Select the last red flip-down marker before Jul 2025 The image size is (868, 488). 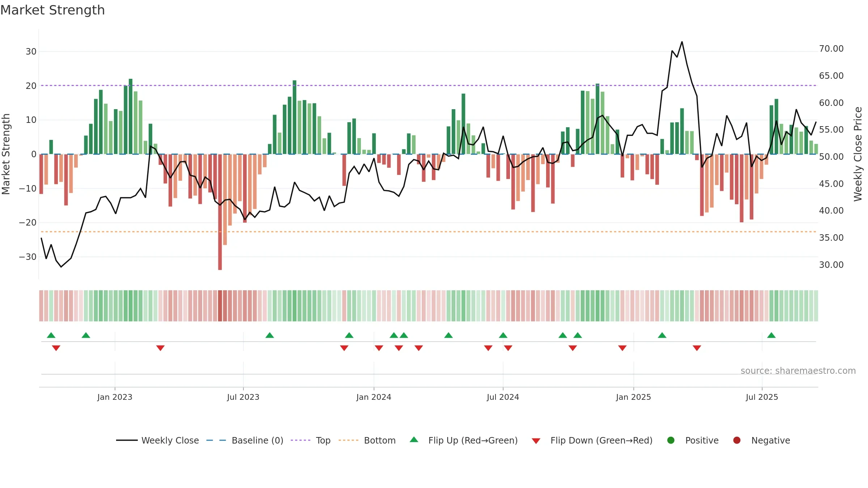pos(697,348)
